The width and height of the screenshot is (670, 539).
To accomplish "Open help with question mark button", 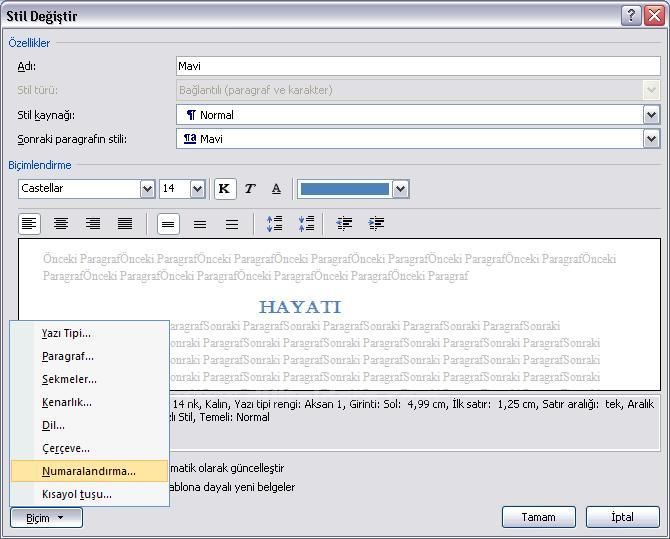I will (631, 16).
